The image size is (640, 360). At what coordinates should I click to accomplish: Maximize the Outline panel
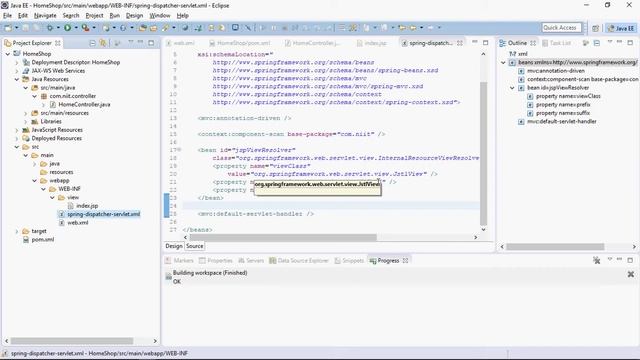click(630, 42)
